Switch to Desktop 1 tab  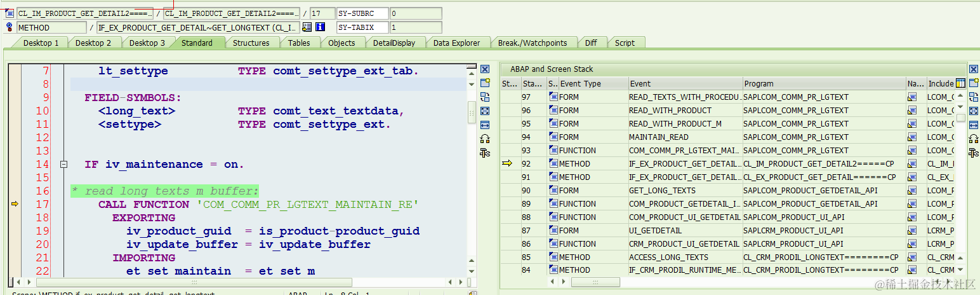(41, 43)
